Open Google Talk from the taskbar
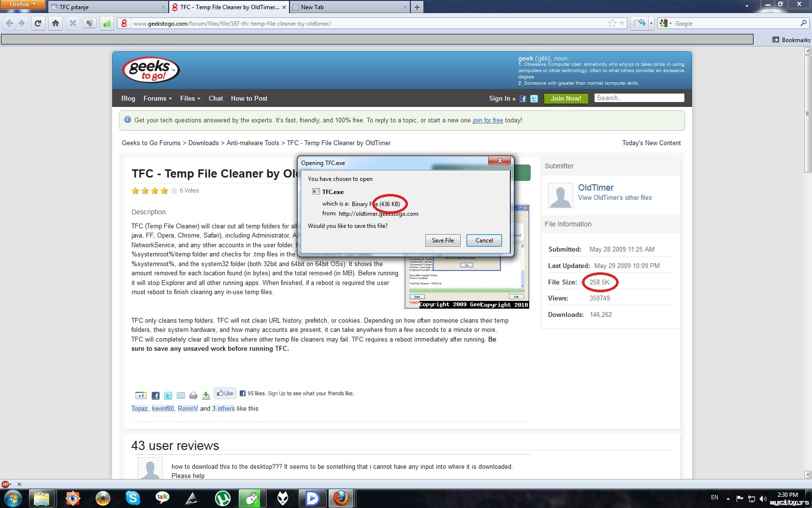 point(162,498)
